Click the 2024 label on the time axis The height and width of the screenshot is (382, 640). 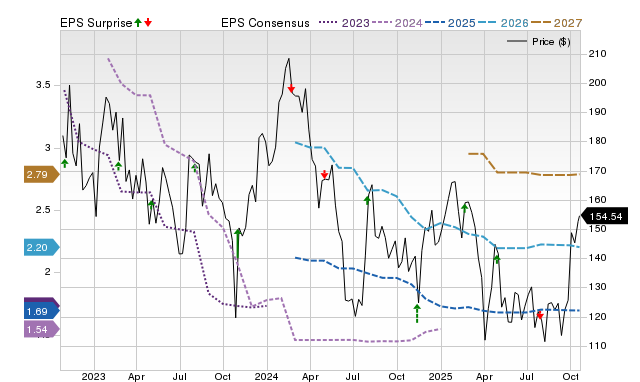(x=267, y=376)
